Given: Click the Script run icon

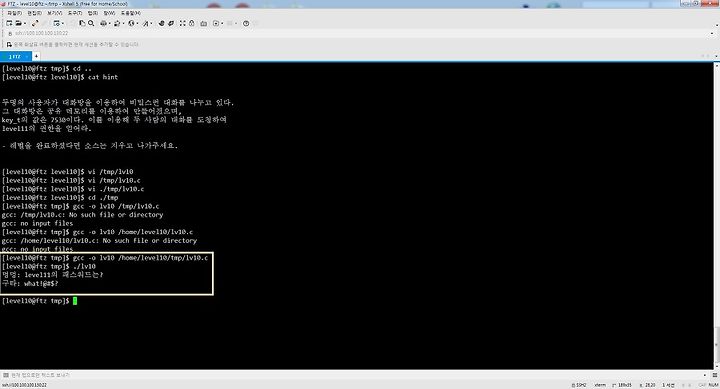Looking at the screenshot, I should tap(216, 23).
